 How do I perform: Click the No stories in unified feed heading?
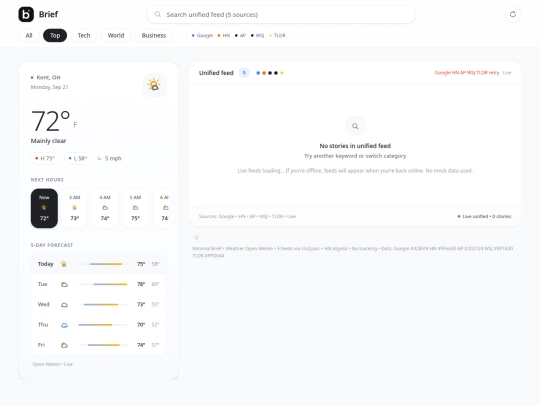click(355, 146)
